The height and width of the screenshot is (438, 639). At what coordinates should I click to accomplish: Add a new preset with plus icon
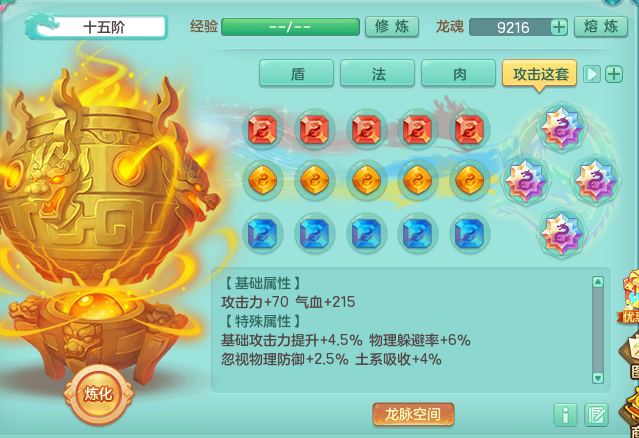coord(614,74)
